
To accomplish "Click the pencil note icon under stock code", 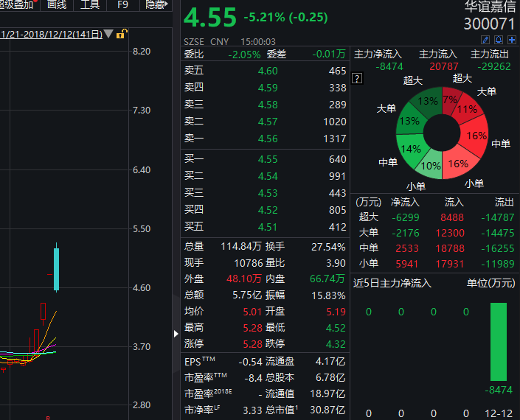I will point(486,40).
